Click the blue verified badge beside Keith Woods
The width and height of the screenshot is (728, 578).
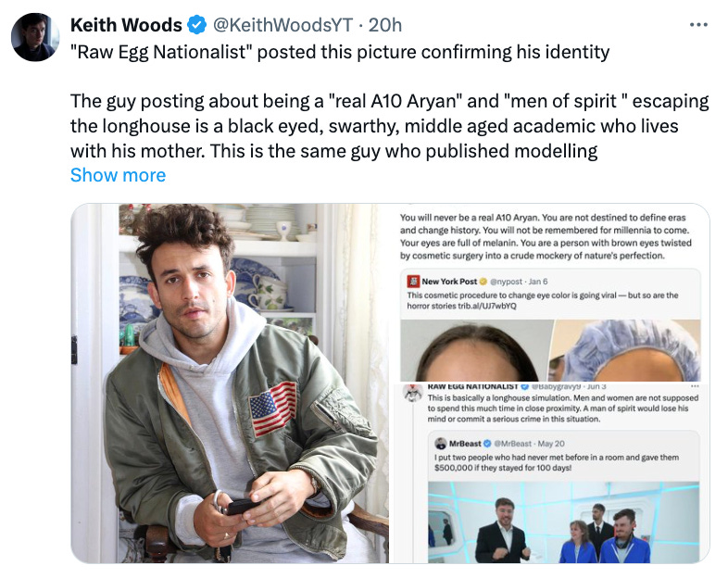[x=196, y=25]
